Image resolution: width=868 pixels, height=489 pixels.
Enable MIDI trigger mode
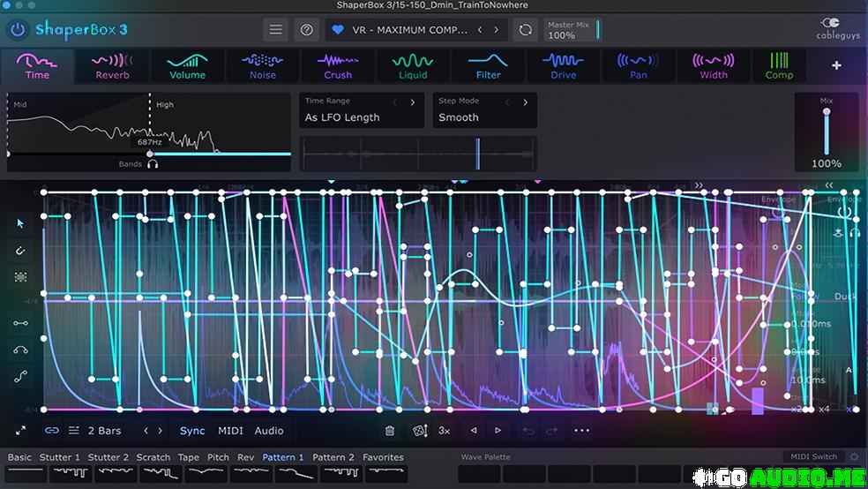(x=230, y=430)
